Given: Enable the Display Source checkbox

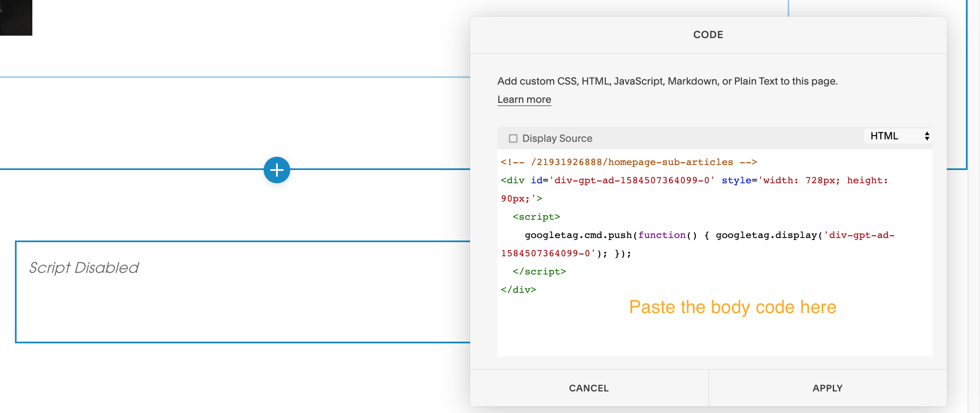Looking at the screenshot, I should (513, 138).
